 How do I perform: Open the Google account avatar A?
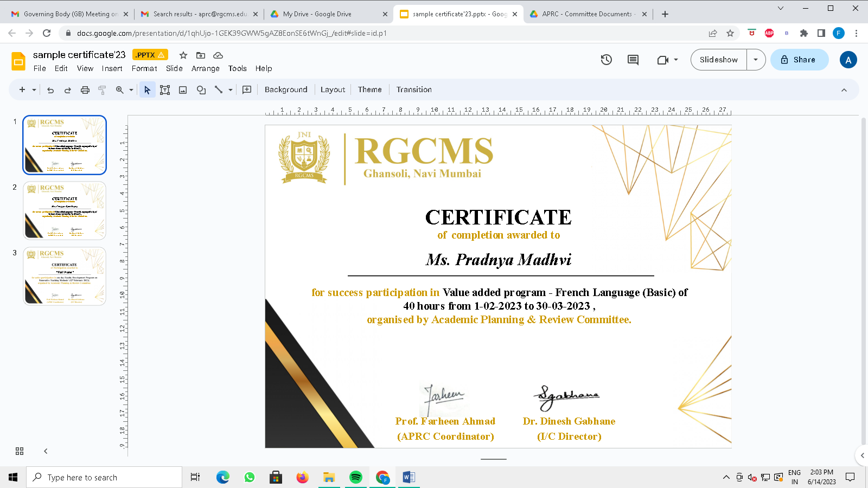(x=848, y=60)
